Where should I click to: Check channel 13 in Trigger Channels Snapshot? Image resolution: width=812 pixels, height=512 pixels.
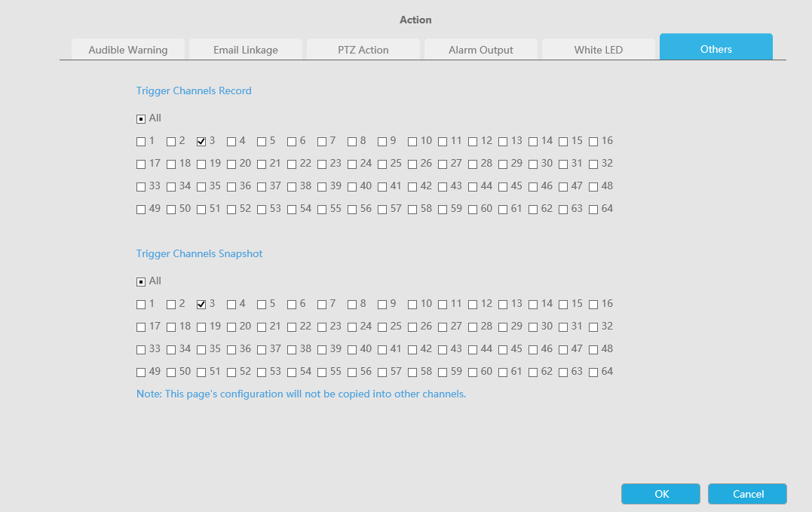tap(503, 305)
